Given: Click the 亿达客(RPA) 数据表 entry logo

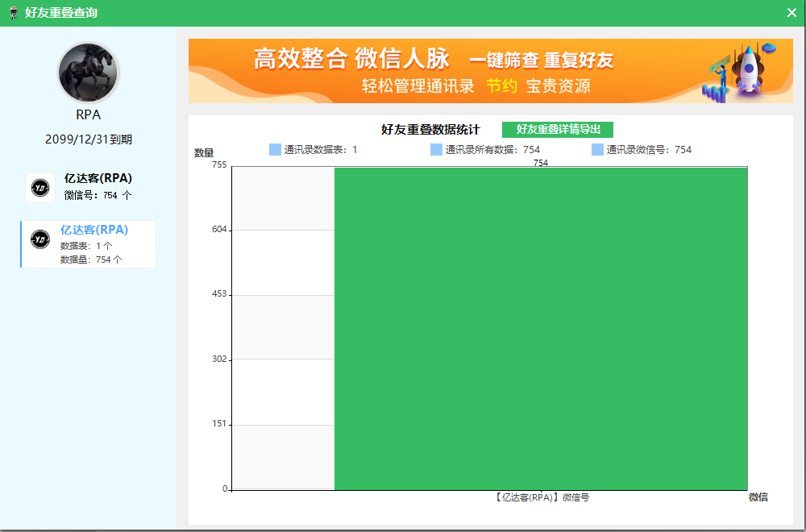Looking at the screenshot, I should (x=40, y=239).
